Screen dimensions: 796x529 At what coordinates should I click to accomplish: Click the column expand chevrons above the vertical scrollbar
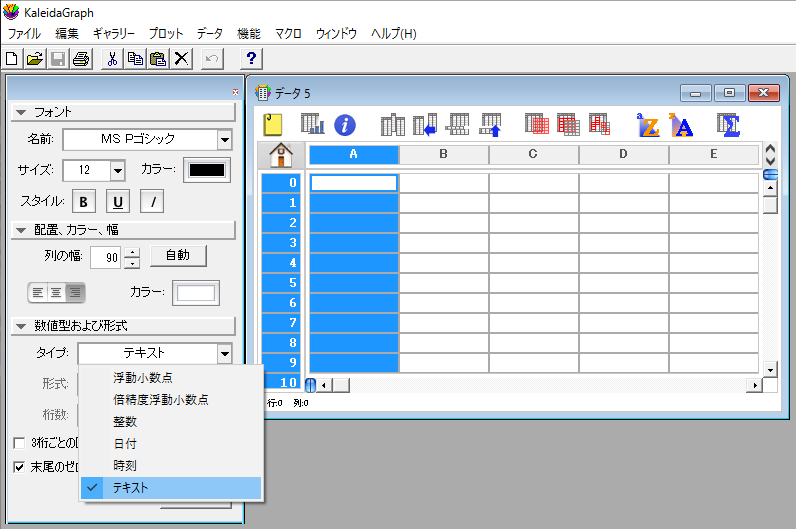(x=770, y=154)
